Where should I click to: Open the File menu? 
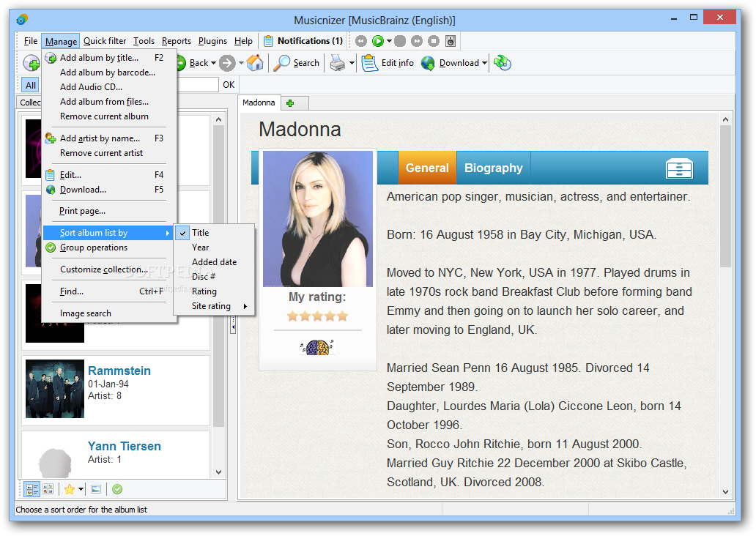(30, 41)
